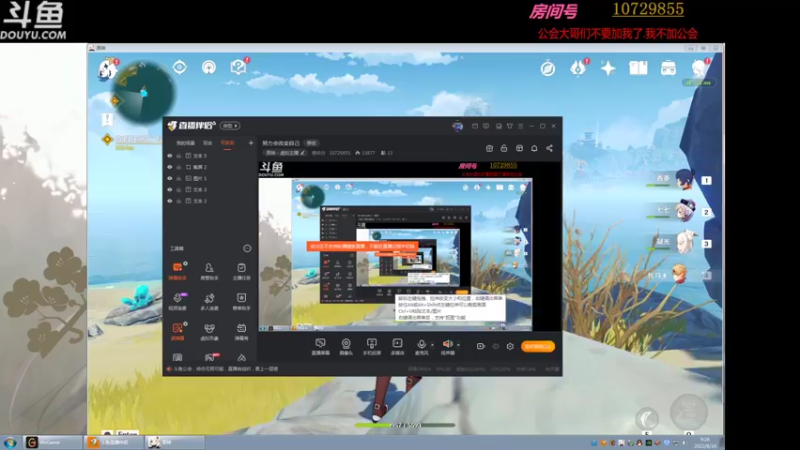800x450 pixels.
Task: Open Genshin inventory backpack icon
Action: [x=668, y=68]
